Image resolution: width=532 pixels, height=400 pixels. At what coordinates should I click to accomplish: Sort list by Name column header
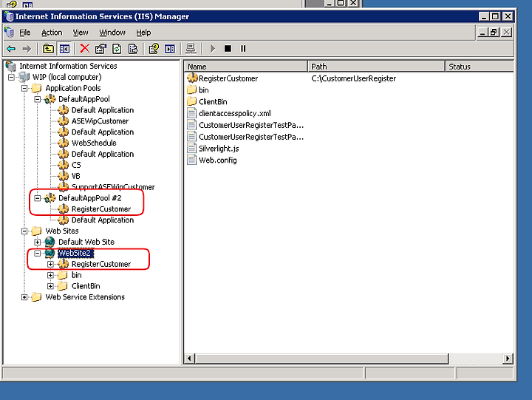click(x=246, y=67)
